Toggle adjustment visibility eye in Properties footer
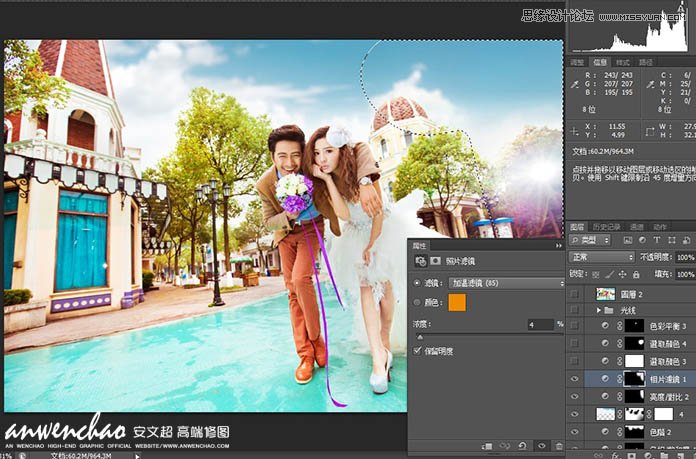Screen dimensions: 696x459 [542, 446]
